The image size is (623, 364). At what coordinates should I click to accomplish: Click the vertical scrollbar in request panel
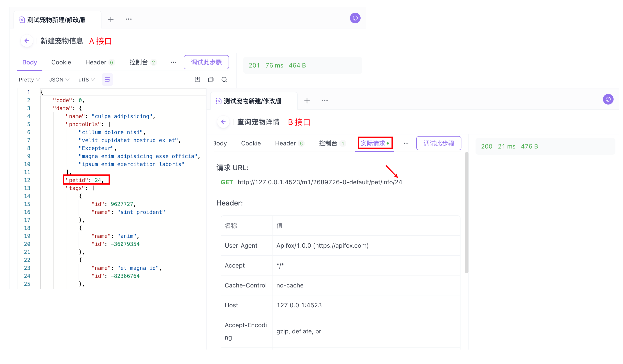coord(467,212)
